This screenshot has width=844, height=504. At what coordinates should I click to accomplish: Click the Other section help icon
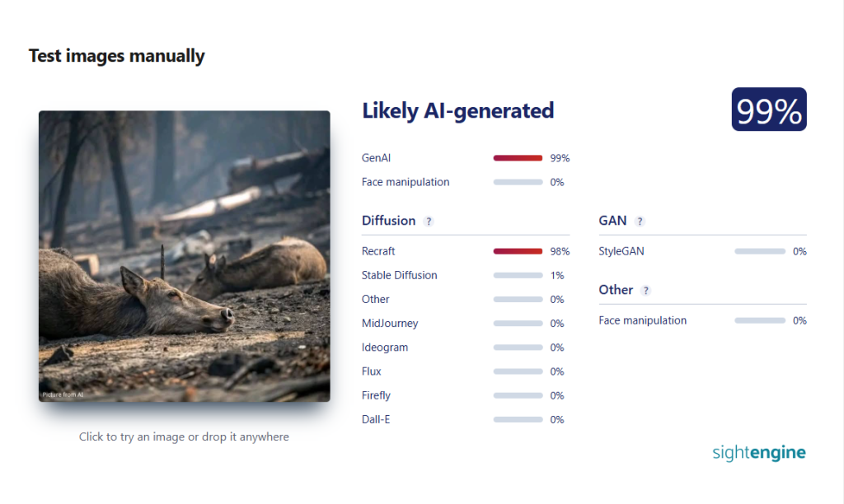pyautogui.click(x=645, y=291)
